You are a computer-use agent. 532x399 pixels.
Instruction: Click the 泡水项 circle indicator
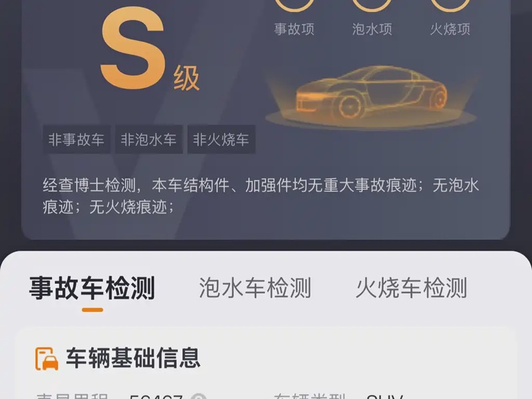click(372, 5)
